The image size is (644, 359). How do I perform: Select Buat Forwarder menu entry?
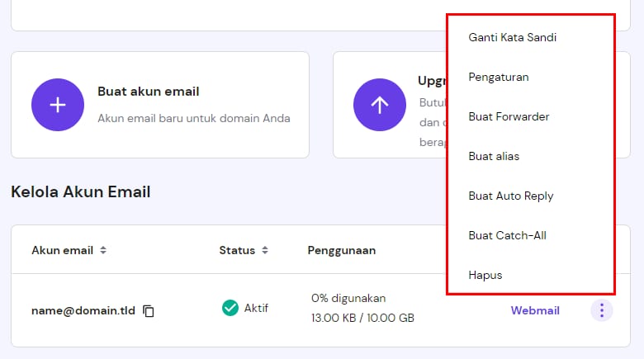tap(509, 116)
